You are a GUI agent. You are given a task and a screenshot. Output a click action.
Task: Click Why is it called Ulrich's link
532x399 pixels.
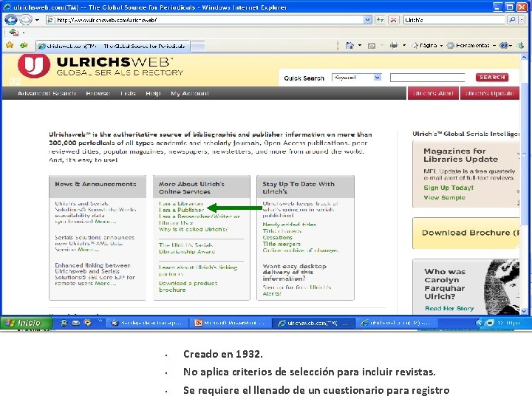point(193,229)
